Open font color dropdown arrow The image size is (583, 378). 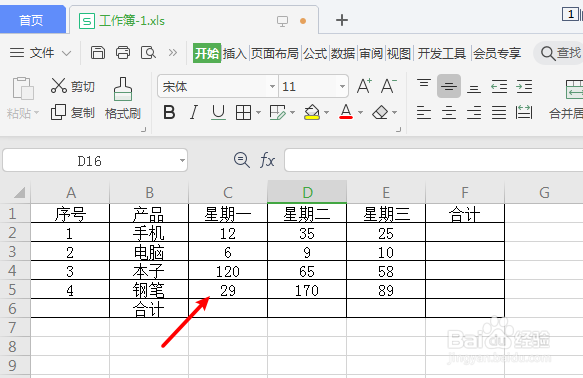pos(360,112)
